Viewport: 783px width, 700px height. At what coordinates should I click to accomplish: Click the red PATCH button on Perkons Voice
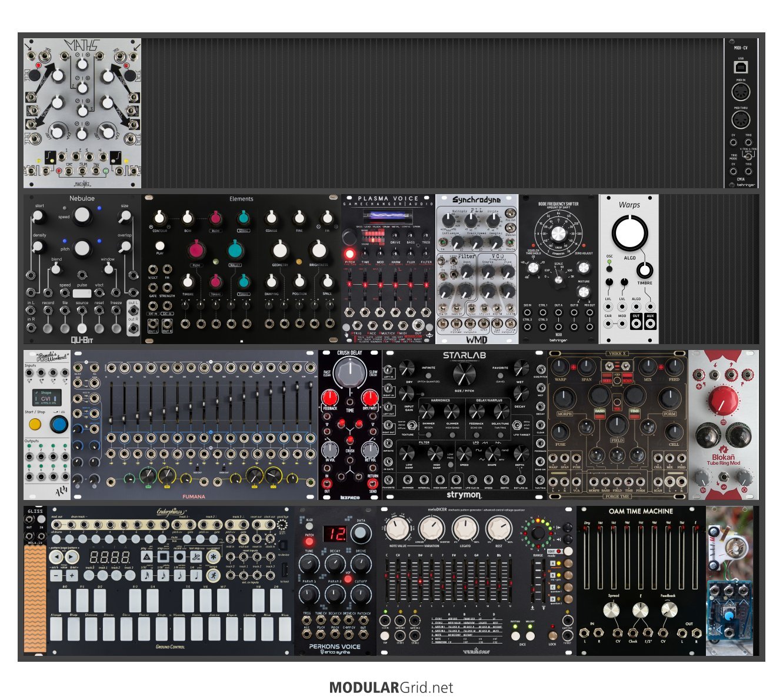tap(309, 541)
